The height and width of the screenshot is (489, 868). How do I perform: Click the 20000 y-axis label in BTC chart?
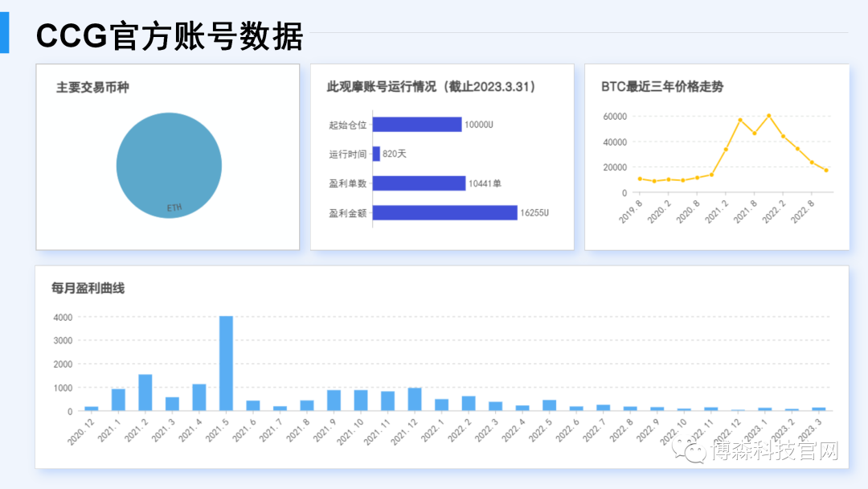[x=615, y=167]
